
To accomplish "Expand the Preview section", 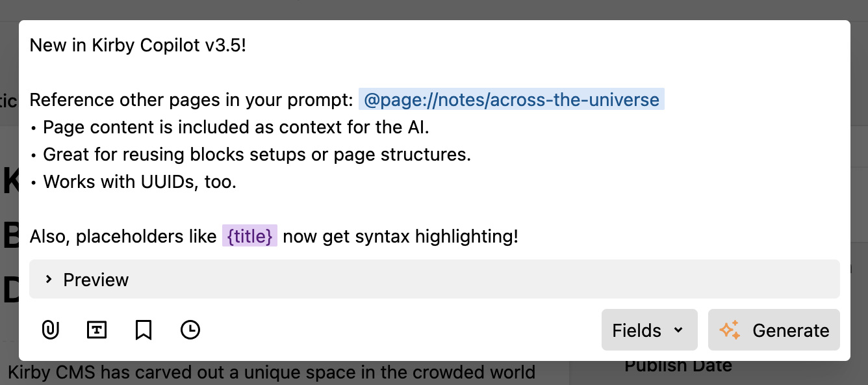I will pos(95,279).
